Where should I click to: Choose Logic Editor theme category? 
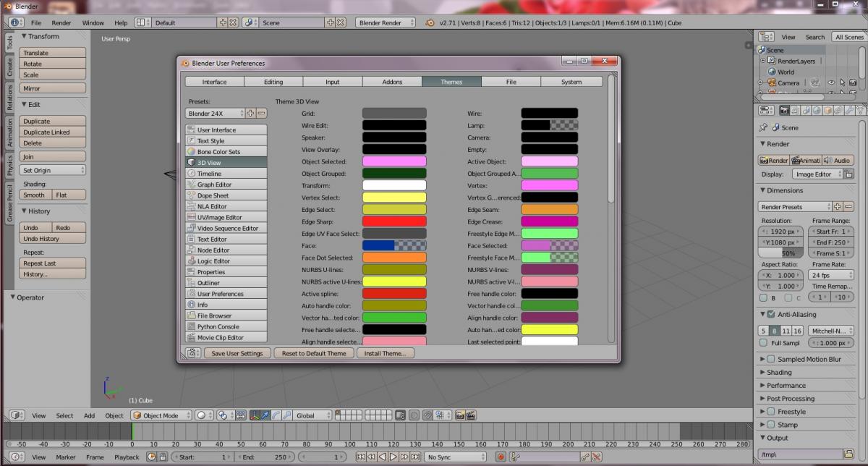(x=226, y=261)
